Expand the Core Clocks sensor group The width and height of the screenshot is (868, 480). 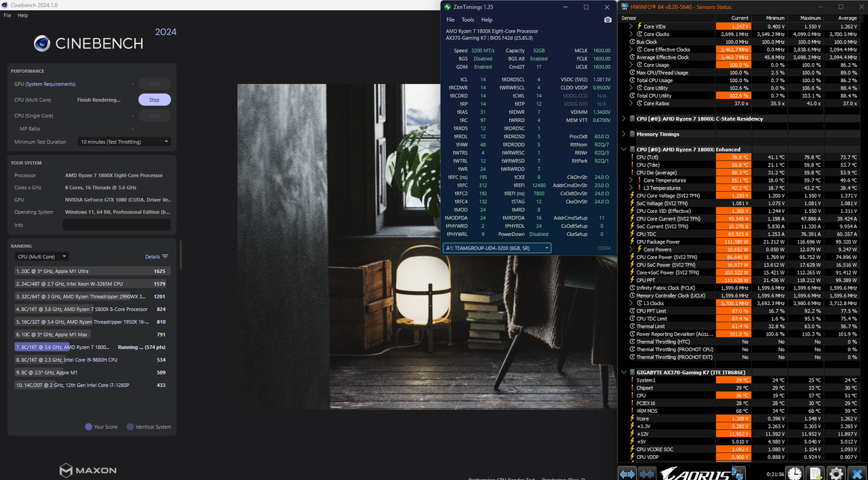(631, 34)
